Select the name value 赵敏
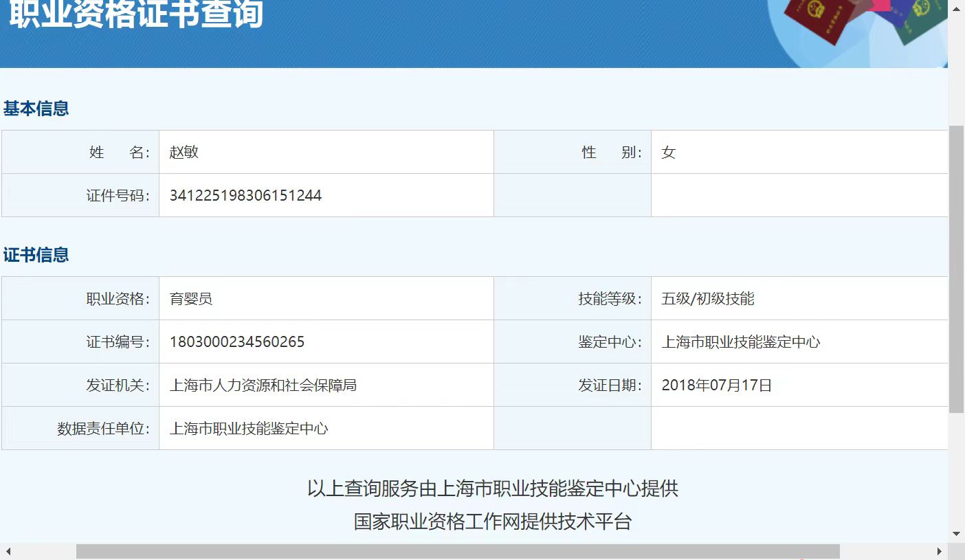This screenshot has height=560, width=965. [x=184, y=152]
